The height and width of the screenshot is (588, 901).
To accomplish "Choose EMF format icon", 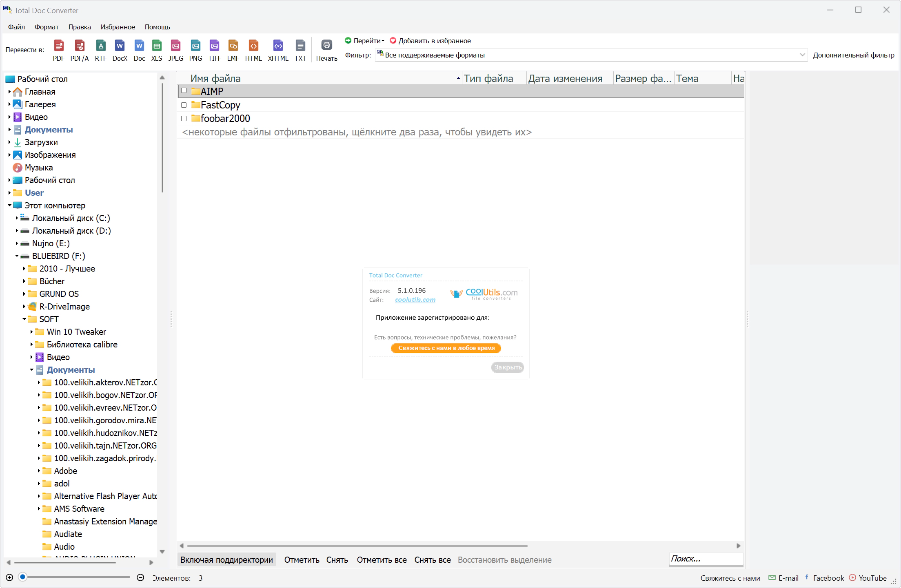I will tap(233, 46).
